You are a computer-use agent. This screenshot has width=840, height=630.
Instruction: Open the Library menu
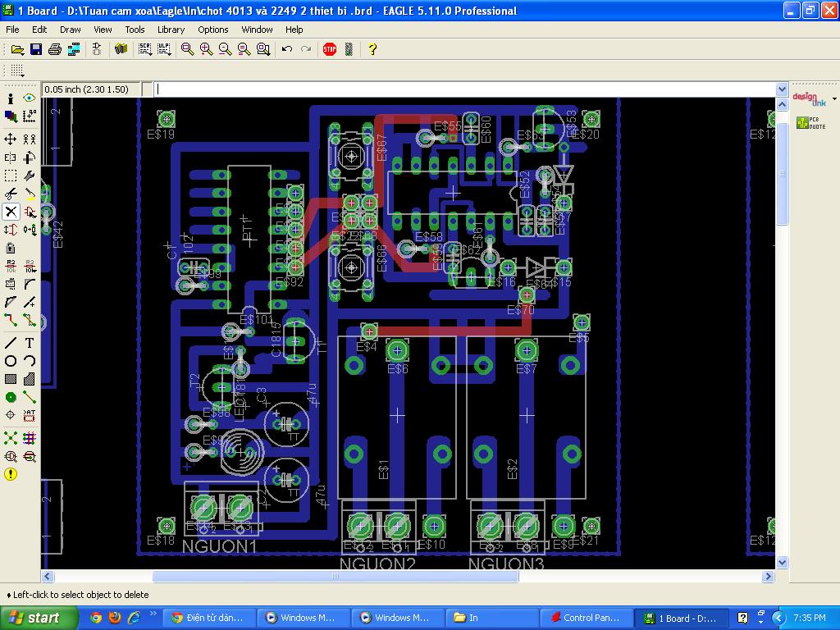(171, 30)
